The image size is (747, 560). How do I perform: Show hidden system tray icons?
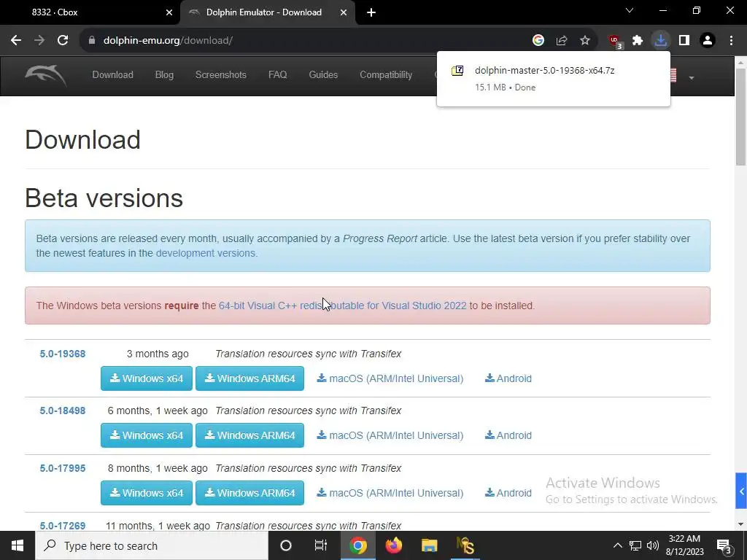(x=617, y=545)
